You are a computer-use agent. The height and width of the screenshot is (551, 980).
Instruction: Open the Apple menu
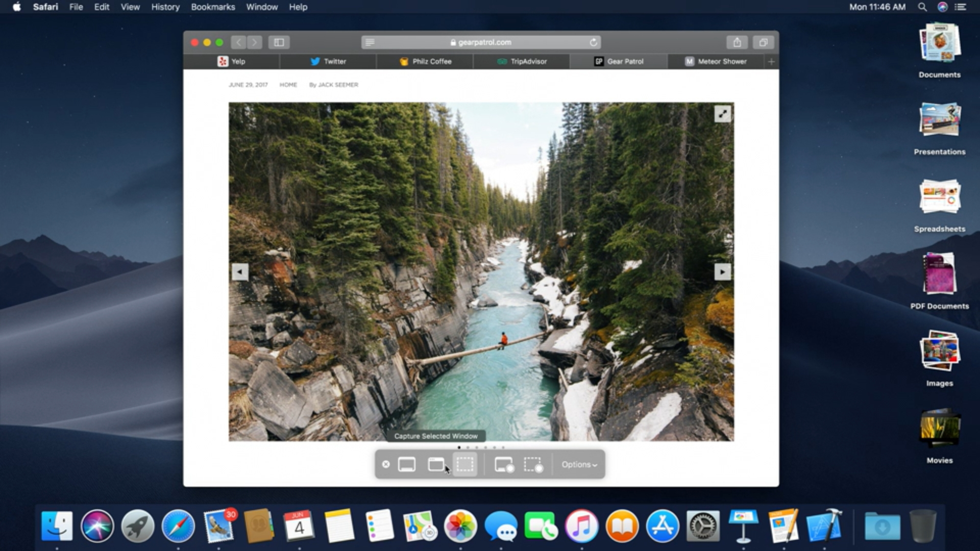[x=17, y=7]
